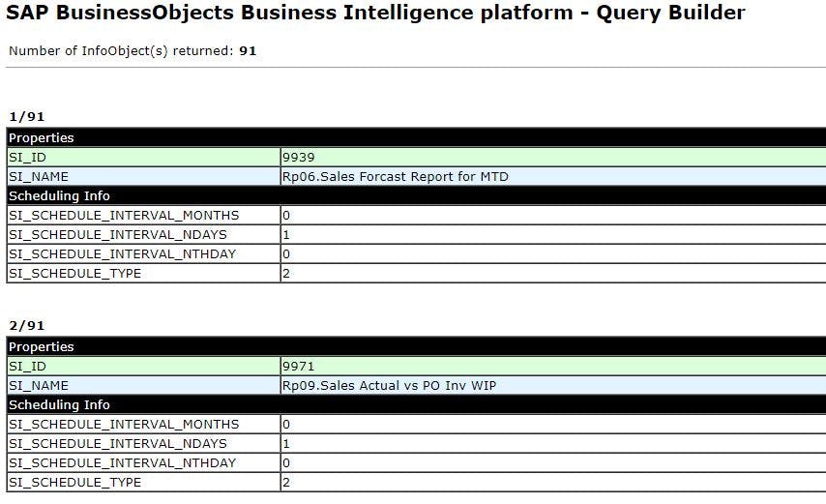826x504 pixels.
Task: Click SI_SCHEDULE_INTERVAL_MONTHS label in record 2/91
Action: [x=124, y=425]
